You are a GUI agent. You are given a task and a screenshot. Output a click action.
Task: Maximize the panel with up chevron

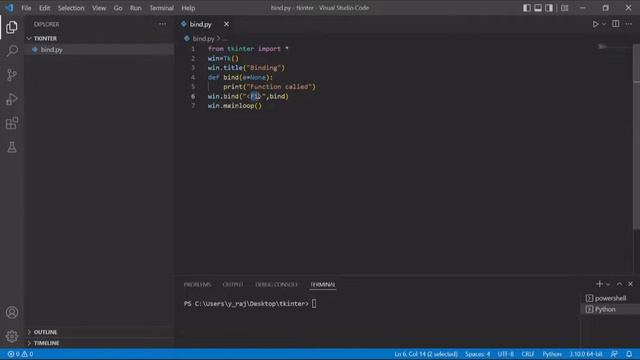coord(619,284)
